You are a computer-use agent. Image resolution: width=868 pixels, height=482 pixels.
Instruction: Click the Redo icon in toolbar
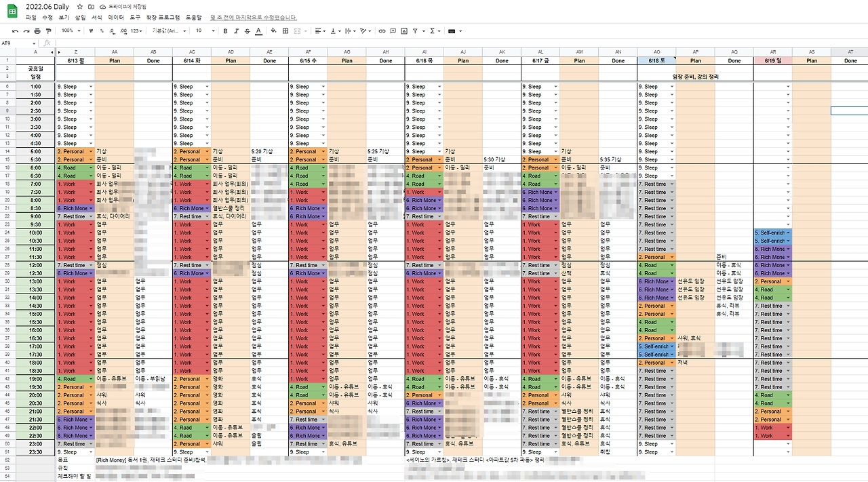[x=26, y=31]
